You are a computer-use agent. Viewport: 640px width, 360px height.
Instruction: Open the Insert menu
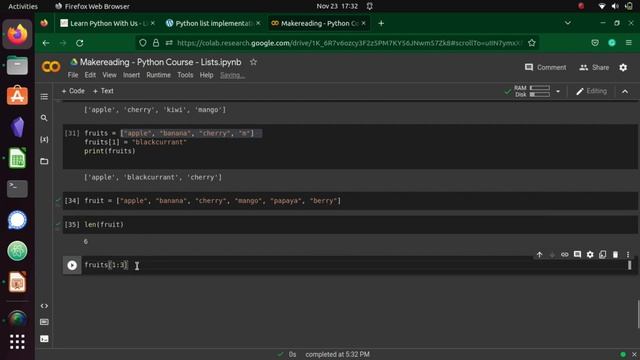[131, 75]
